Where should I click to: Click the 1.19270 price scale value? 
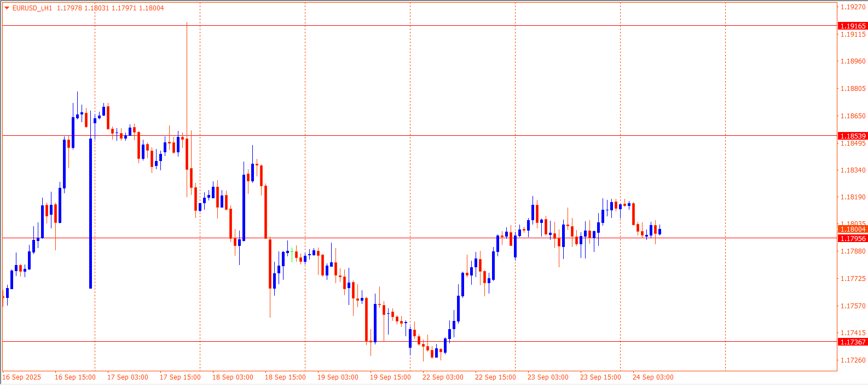coord(853,7)
